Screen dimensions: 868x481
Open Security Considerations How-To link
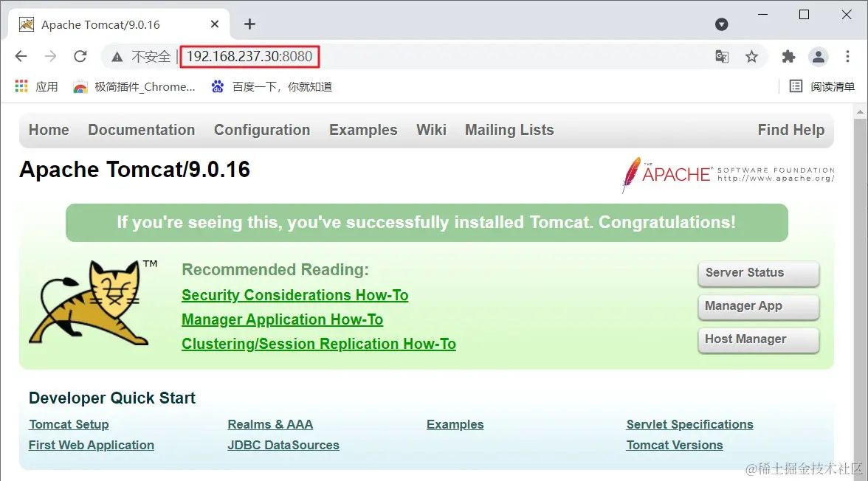point(295,295)
